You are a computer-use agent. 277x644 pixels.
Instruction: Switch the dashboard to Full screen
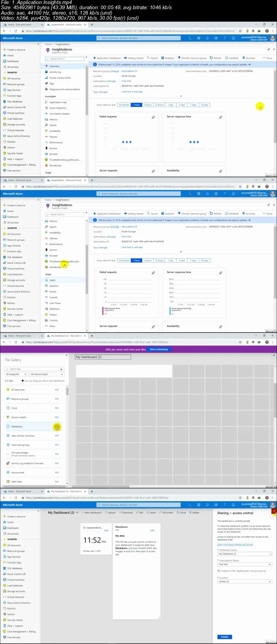point(166,512)
